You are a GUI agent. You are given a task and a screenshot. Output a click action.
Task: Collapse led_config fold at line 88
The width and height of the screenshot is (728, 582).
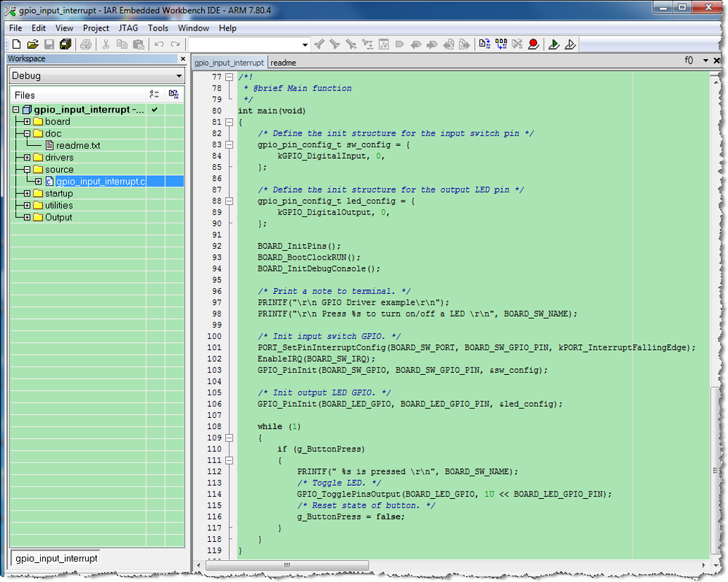point(229,201)
